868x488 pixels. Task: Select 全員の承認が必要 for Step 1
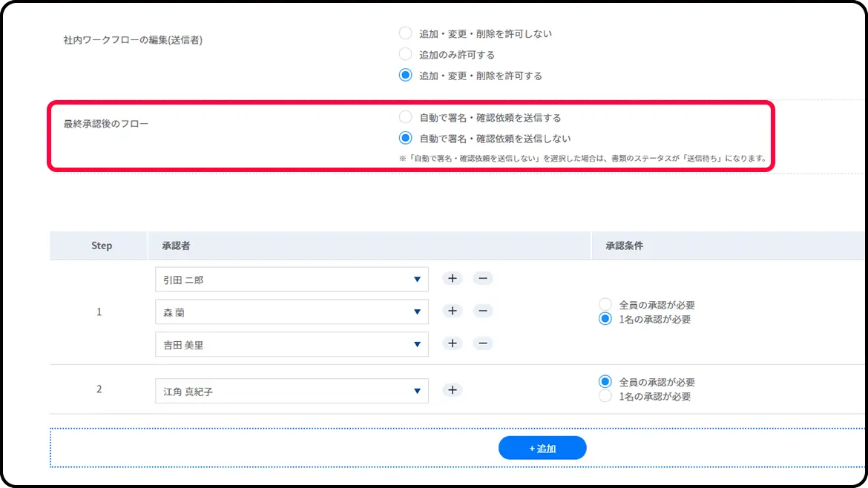605,305
